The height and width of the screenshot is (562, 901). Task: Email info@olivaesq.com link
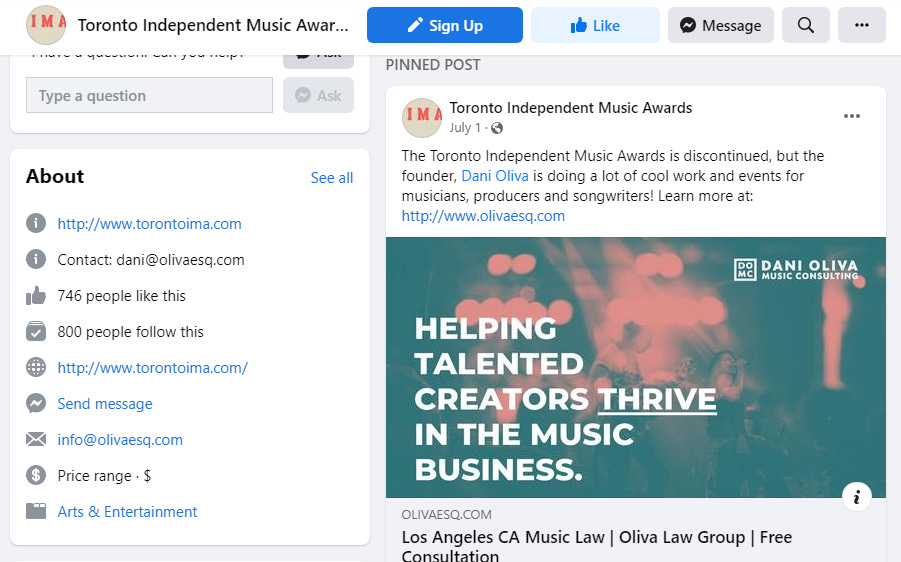pyautogui.click(x=120, y=440)
